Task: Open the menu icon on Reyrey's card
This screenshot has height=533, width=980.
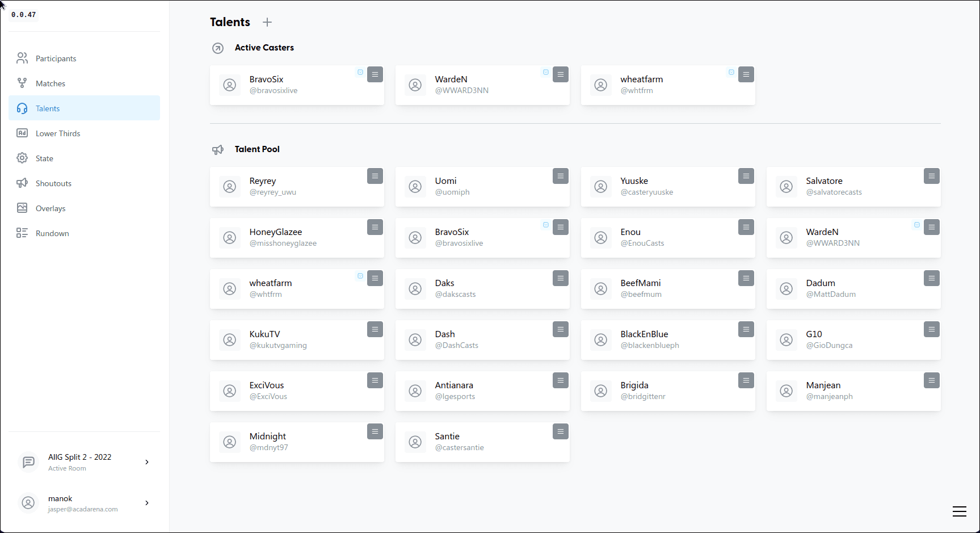Action: [375, 176]
